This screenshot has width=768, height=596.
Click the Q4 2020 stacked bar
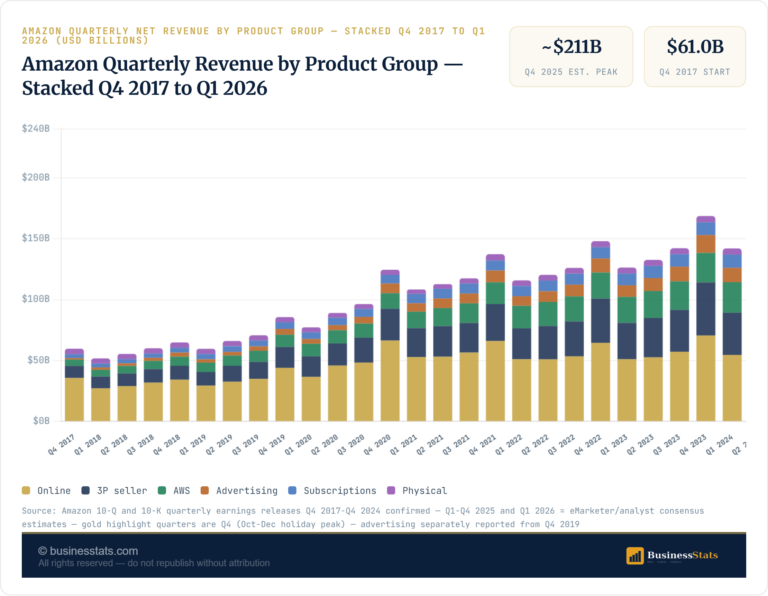(x=390, y=345)
